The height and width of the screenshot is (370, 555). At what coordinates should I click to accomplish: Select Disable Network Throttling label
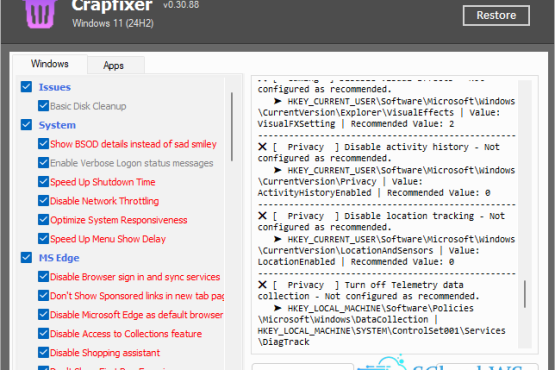tap(104, 201)
